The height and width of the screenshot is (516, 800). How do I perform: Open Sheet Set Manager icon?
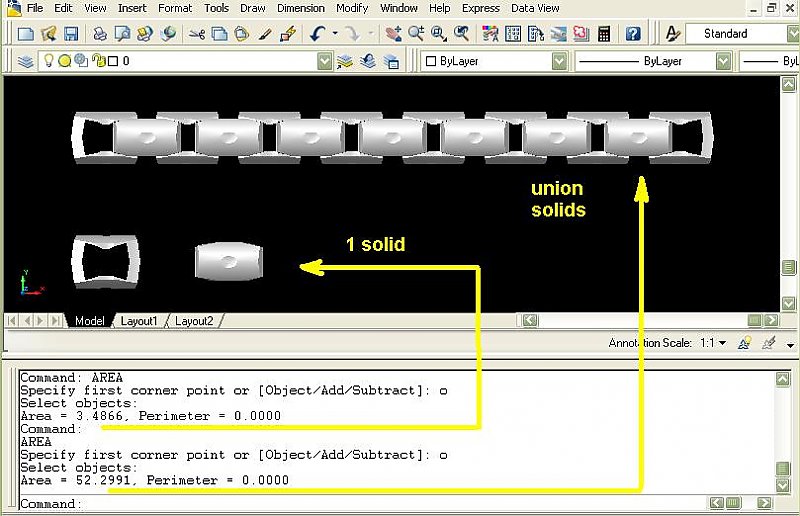(558, 34)
